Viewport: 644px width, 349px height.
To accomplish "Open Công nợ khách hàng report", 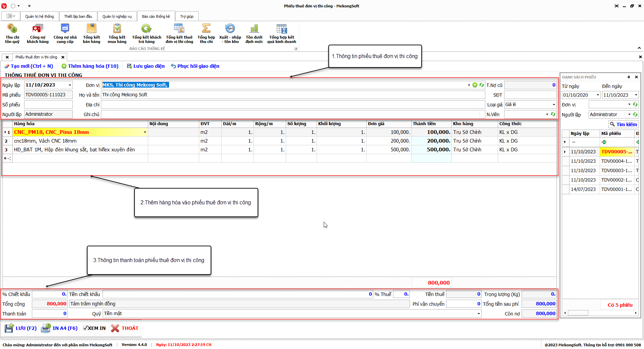I will pyautogui.click(x=38, y=34).
